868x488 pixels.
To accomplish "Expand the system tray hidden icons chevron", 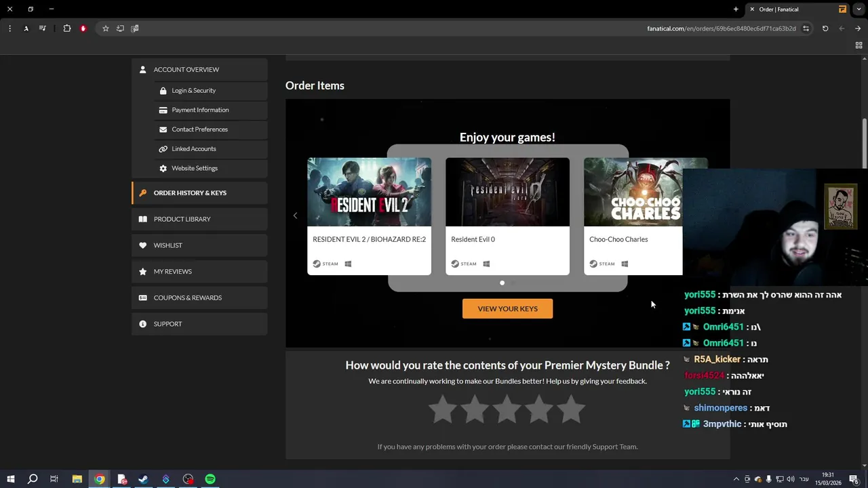I will pos(736,479).
